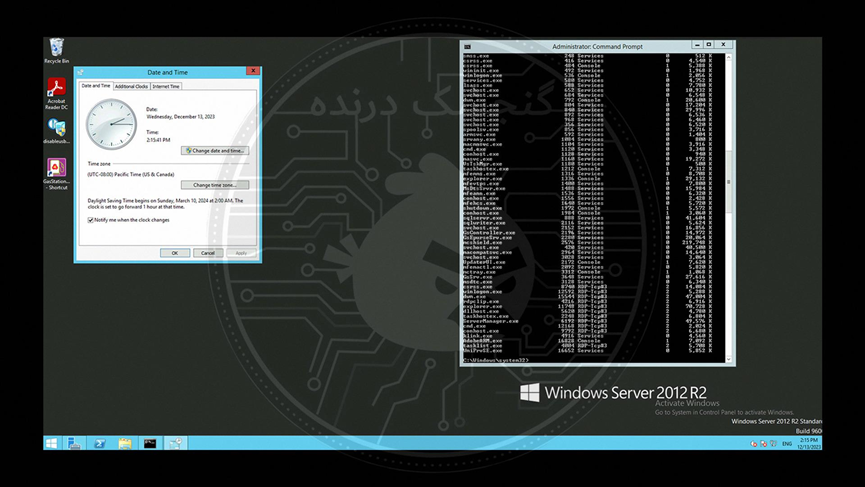Click the Administrator: Command Prompt title bar

point(597,47)
